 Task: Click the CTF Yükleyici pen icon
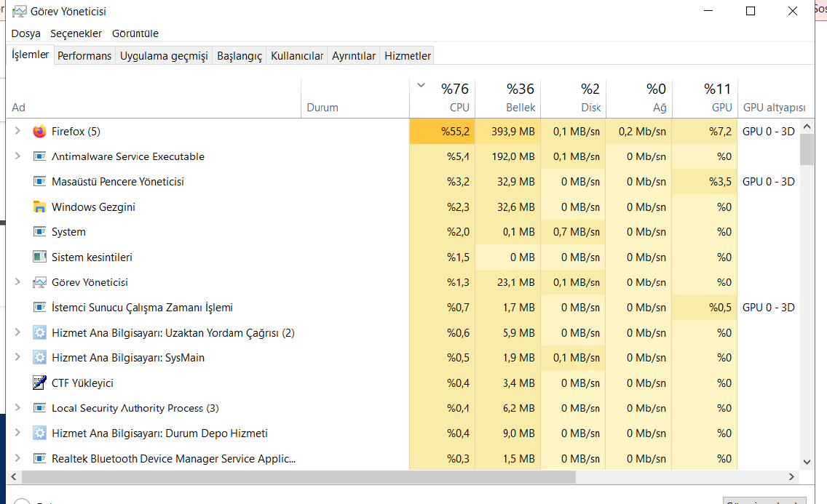pos(39,383)
